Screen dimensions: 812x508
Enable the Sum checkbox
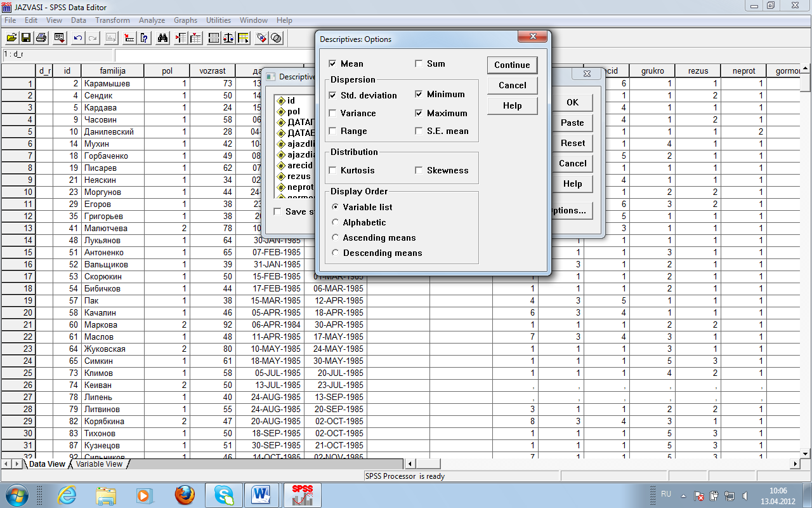click(419, 63)
